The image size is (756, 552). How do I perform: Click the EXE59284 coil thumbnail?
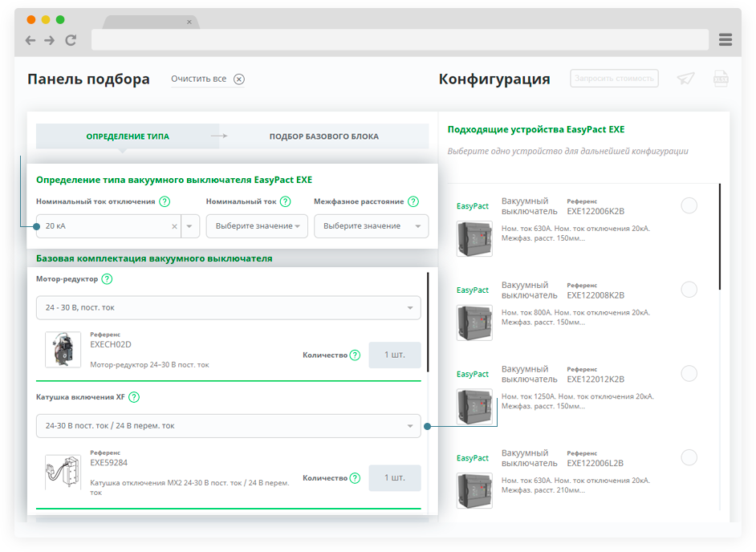point(63,472)
